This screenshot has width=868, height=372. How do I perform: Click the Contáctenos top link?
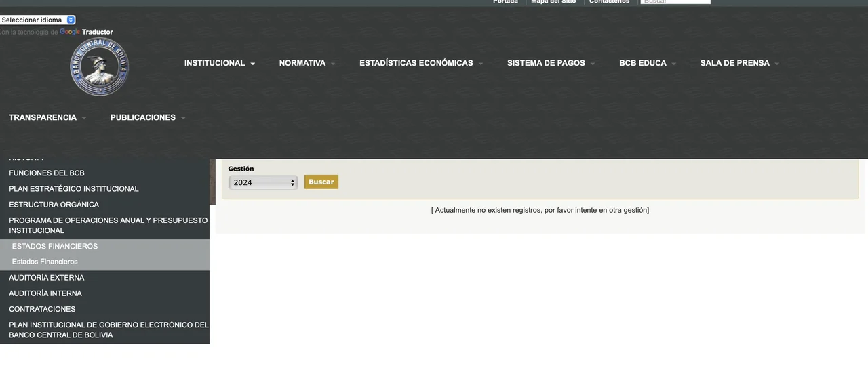click(609, 2)
